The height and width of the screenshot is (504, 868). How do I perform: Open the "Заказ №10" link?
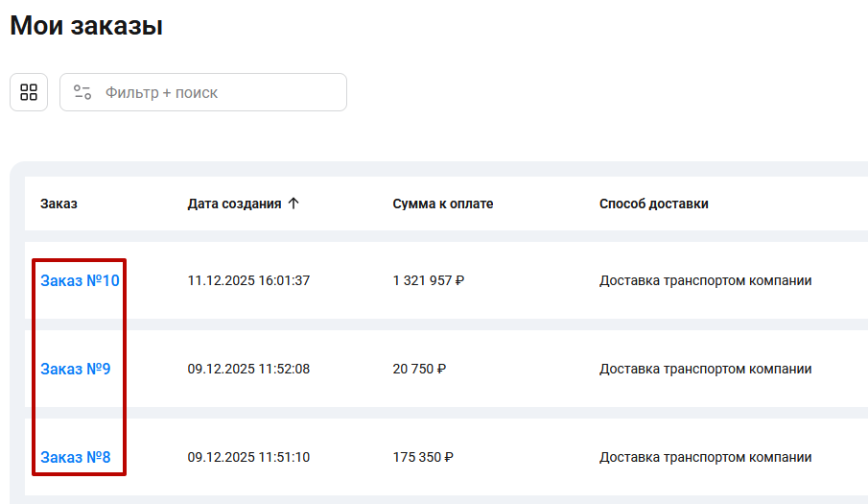(80, 280)
